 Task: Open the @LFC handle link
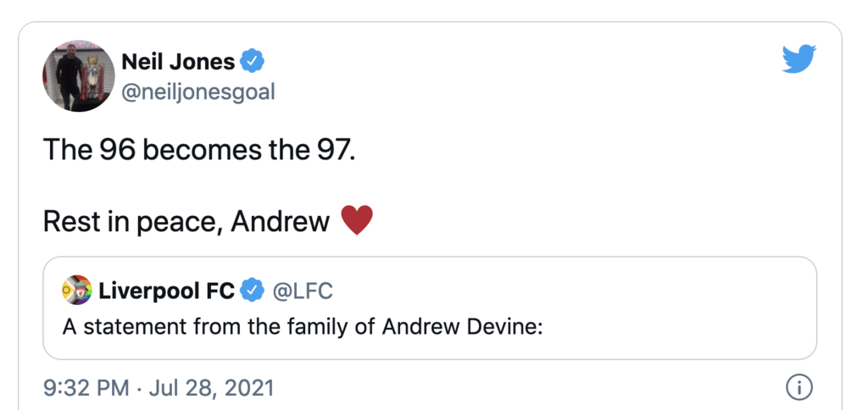tap(302, 291)
